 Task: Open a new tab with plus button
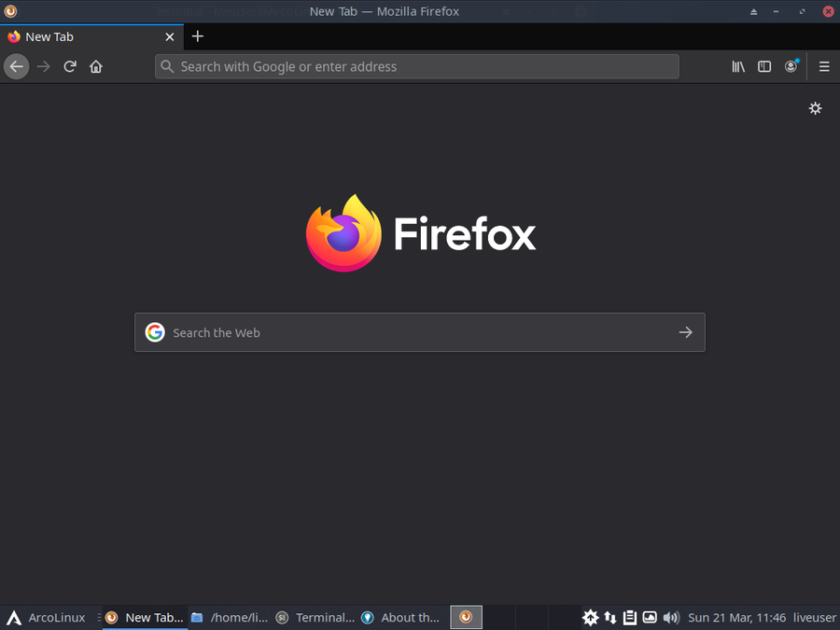(198, 36)
